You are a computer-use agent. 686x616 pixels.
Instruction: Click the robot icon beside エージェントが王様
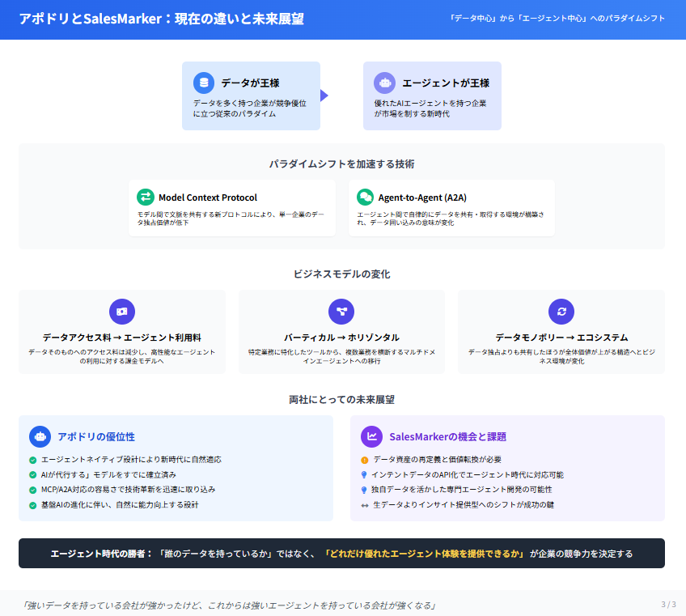(x=384, y=83)
